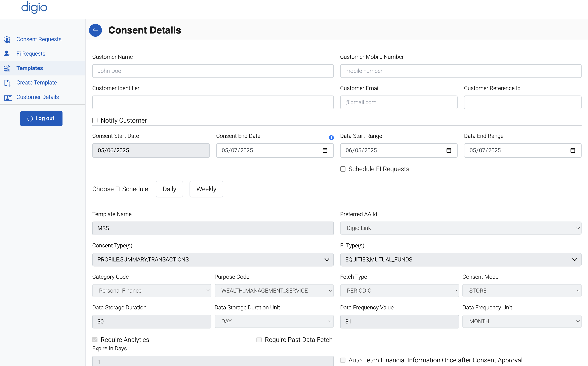Open Consent Requests via shield icon
The width and height of the screenshot is (588, 366).
pyautogui.click(x=7, y=40)
